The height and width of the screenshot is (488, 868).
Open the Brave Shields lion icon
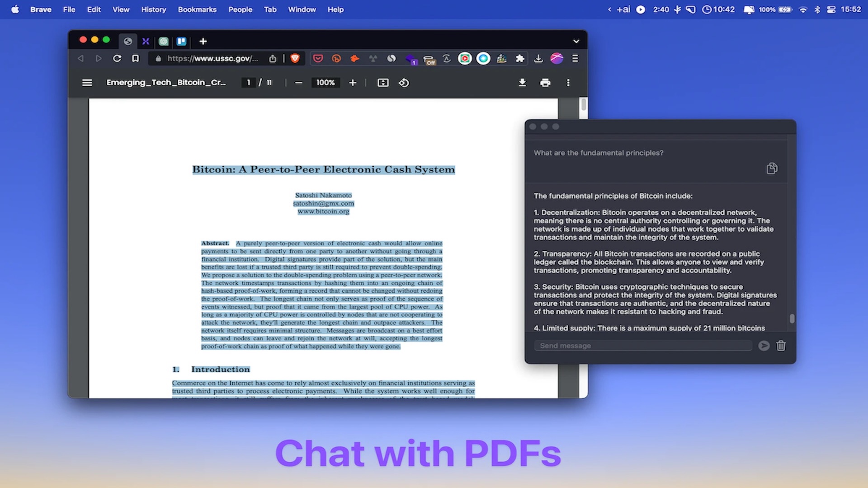coord(295,58)
